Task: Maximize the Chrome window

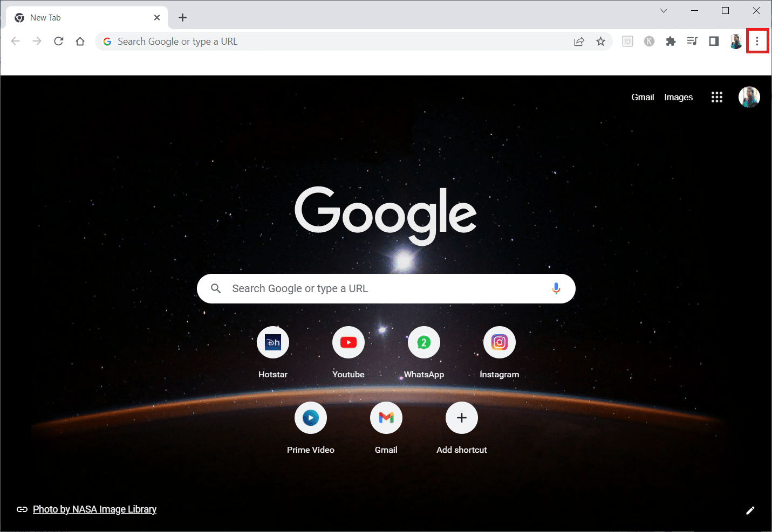Action: coord(726,11)
